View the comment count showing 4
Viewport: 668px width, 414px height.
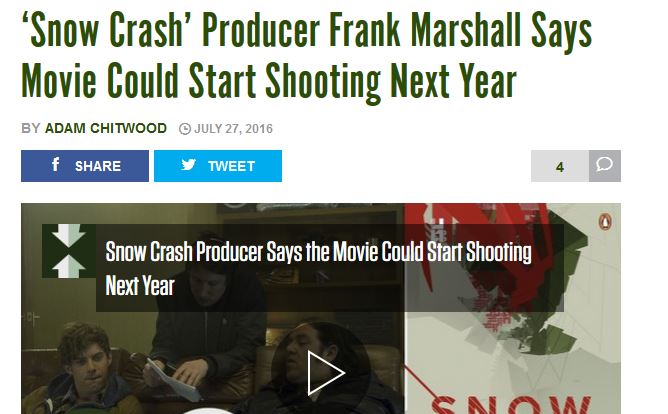point(560,167)
